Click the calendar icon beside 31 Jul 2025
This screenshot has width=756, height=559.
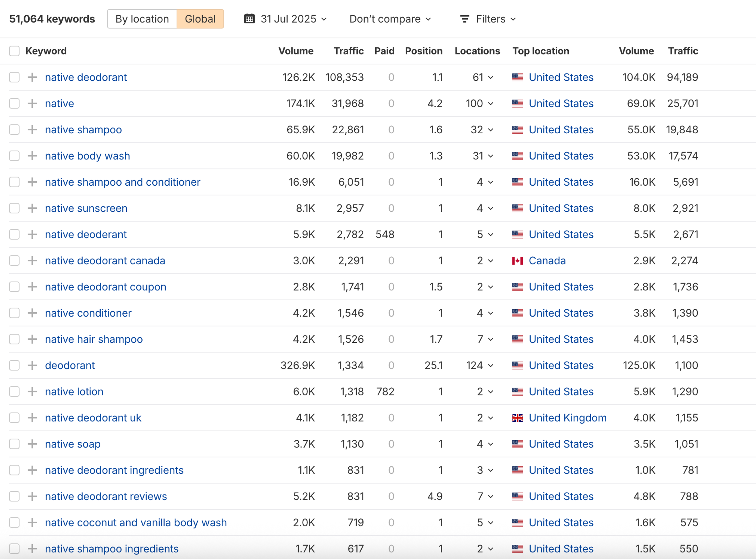[249, 19]
